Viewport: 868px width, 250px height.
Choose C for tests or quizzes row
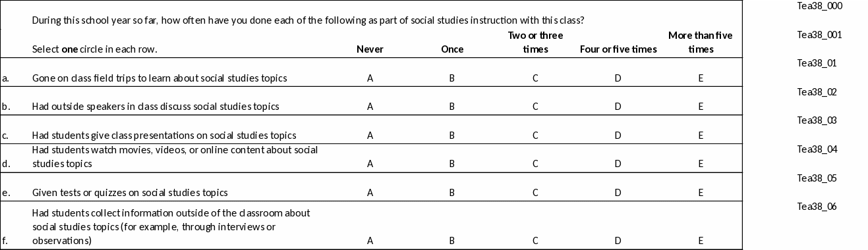click(x=535, y=193)
